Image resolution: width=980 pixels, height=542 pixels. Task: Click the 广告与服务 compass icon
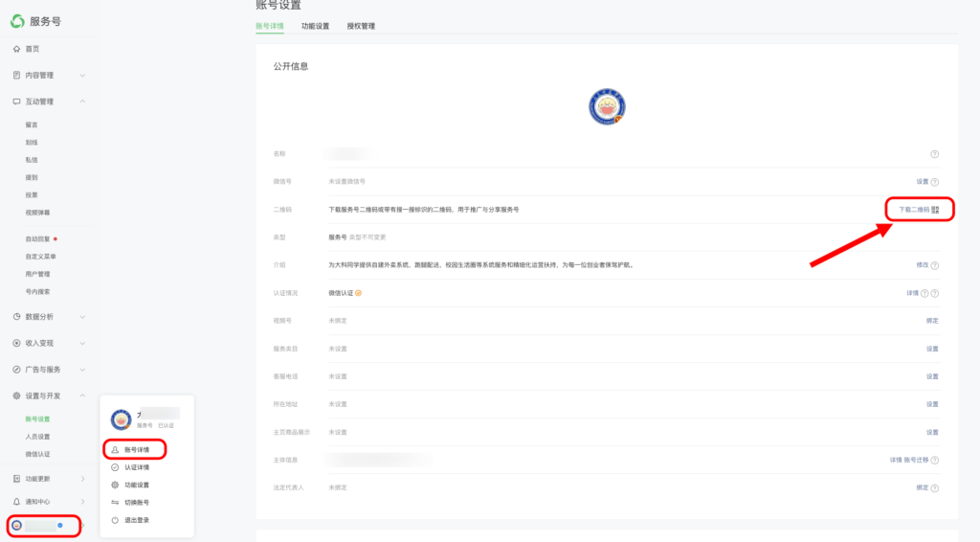pos(16,370)
